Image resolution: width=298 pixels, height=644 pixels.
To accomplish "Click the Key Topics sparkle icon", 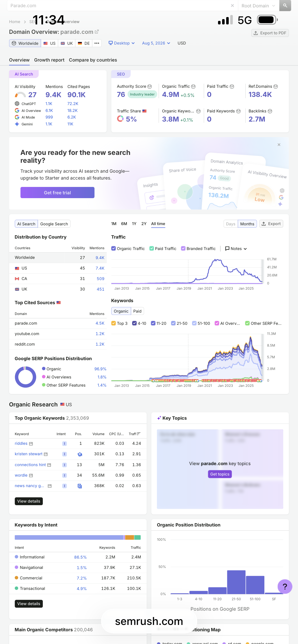I will (x=159, y=418).
